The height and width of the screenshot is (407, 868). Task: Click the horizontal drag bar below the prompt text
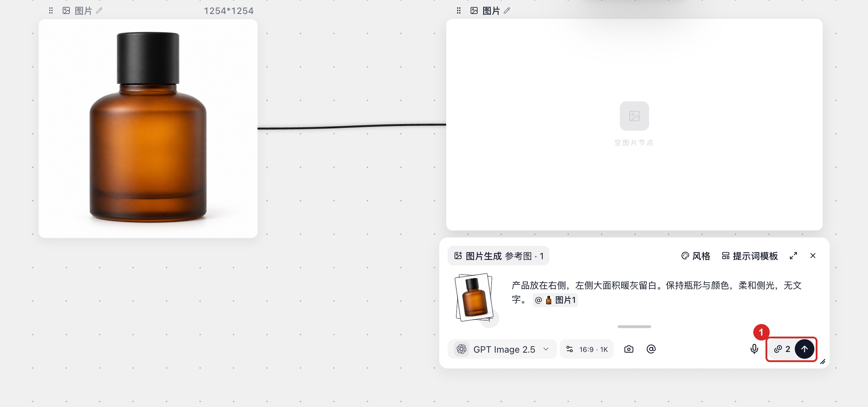pyautogui.click(x=634, y=327)
